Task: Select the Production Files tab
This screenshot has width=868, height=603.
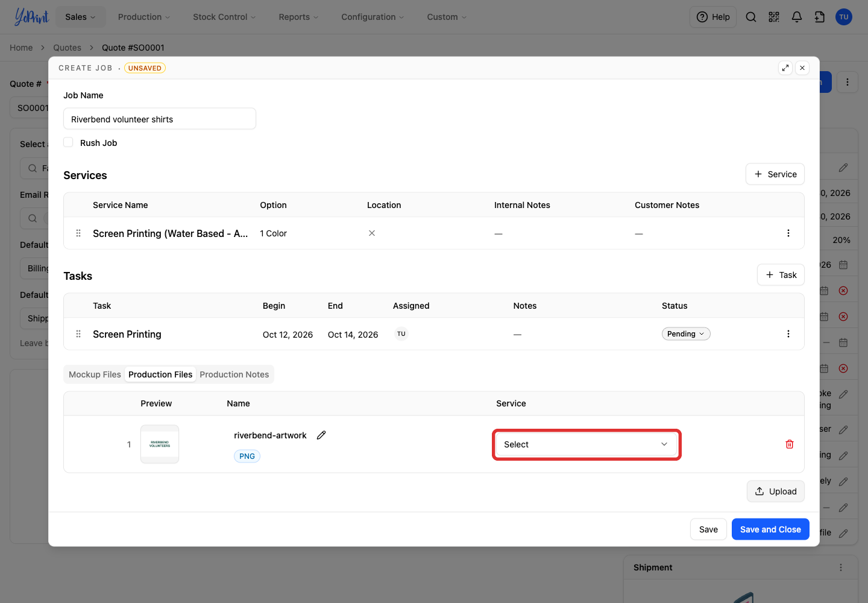Action: (160, 374)
